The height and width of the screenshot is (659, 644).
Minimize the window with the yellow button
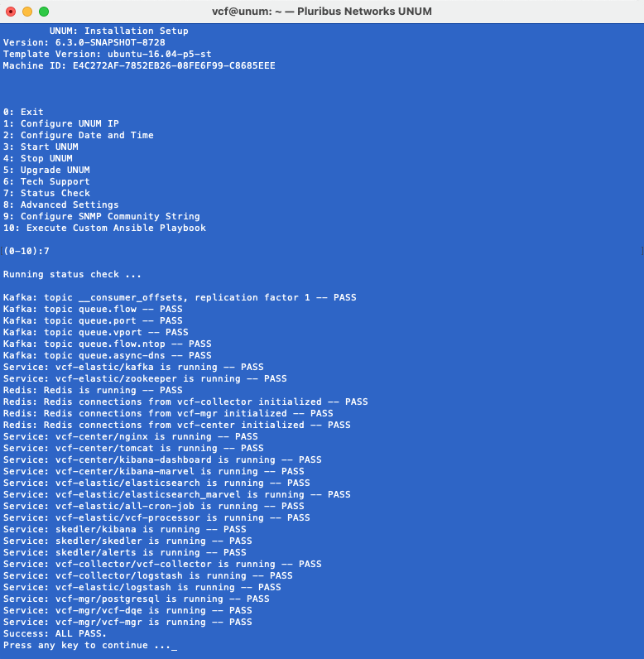(x=27, y=12)
